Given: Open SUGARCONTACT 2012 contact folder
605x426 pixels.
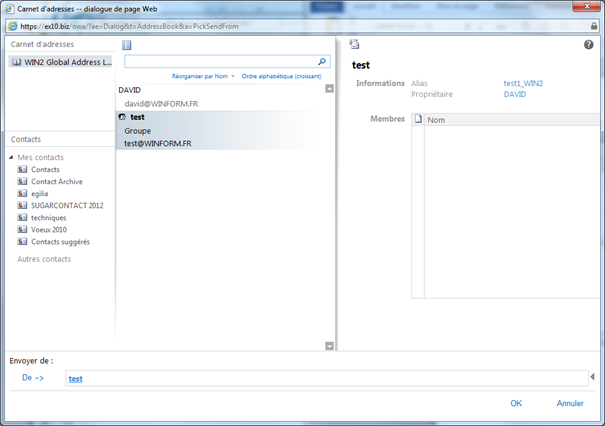Looking at the screenshot, I should (x=67, y=206).
